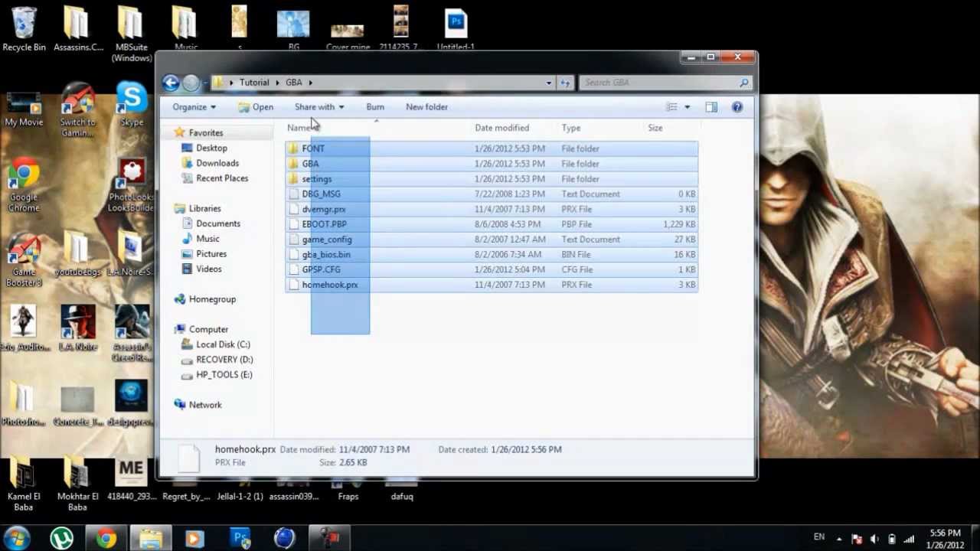980x551 pixels.
Task: Open Chrome from the taskbar
Action: (106, 538)
